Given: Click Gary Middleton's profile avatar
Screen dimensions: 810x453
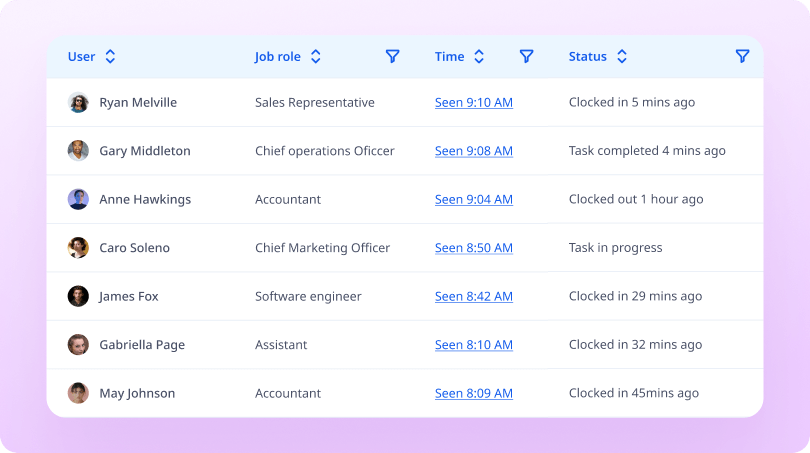Looking at the screenshot, I should coord(78,151).
